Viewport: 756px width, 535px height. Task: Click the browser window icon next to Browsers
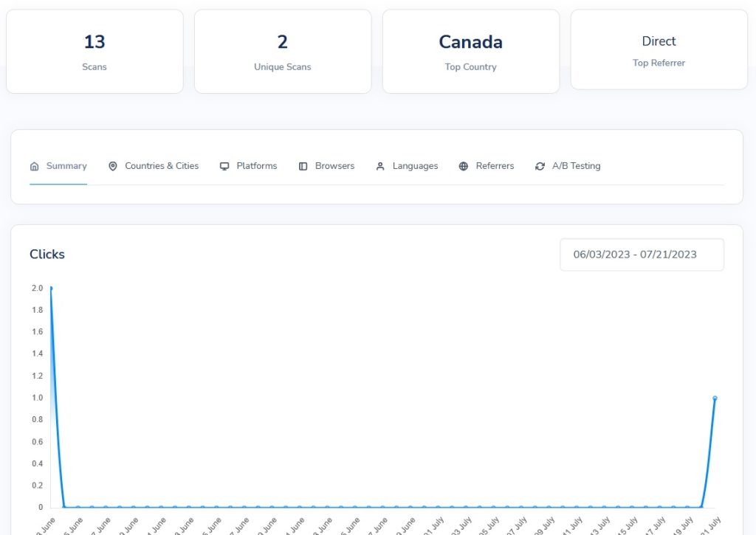pyautogui.click(x=303, y=166)
